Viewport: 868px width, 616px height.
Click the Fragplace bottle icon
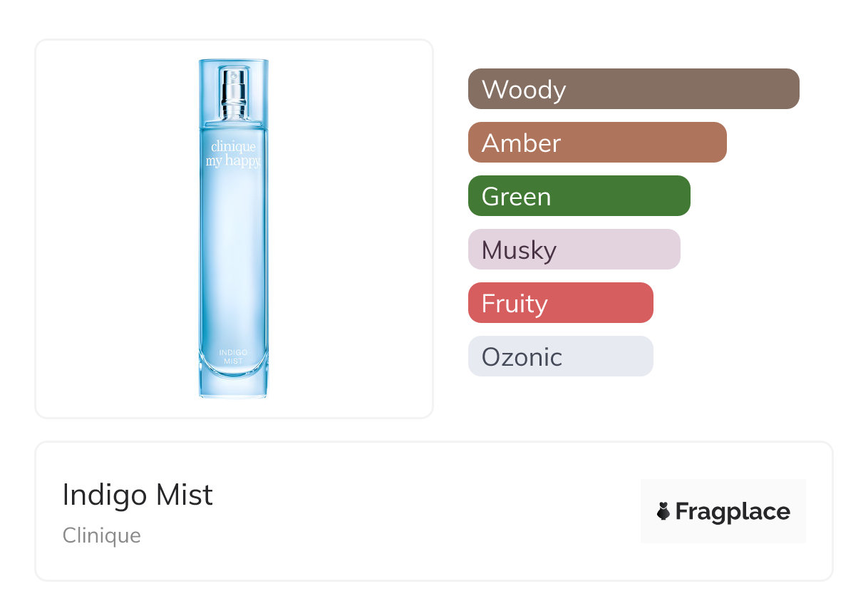point(663,511)
